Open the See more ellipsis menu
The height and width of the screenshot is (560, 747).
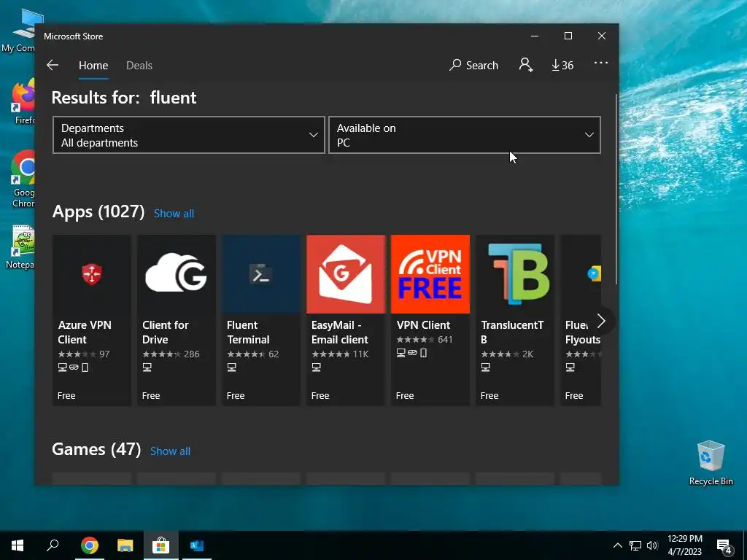point(601,63)
